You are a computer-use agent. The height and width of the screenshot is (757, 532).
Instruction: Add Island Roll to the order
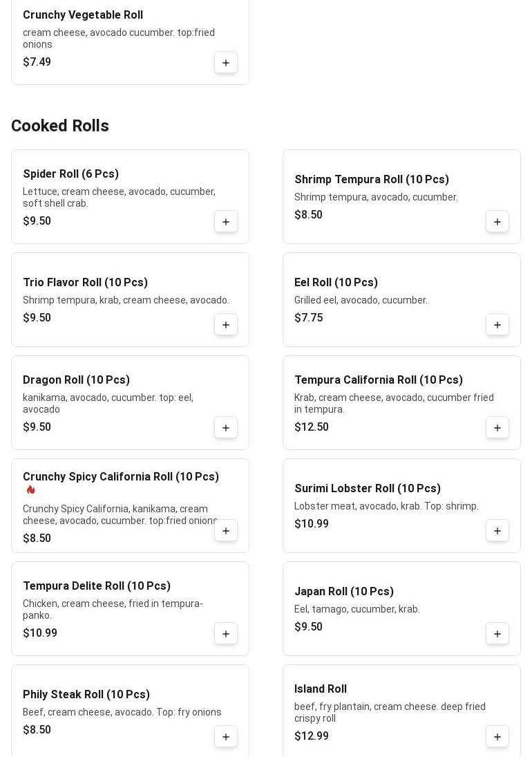click(497, 737)
